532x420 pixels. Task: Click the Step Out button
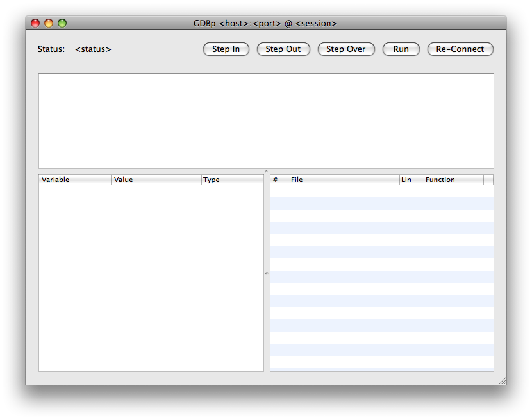[283, 49]
